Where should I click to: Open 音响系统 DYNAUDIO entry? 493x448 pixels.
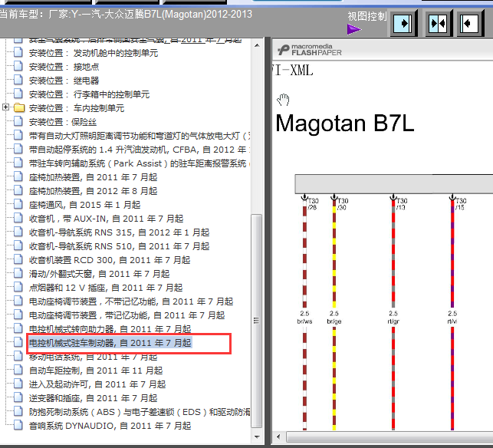(110, 426)
